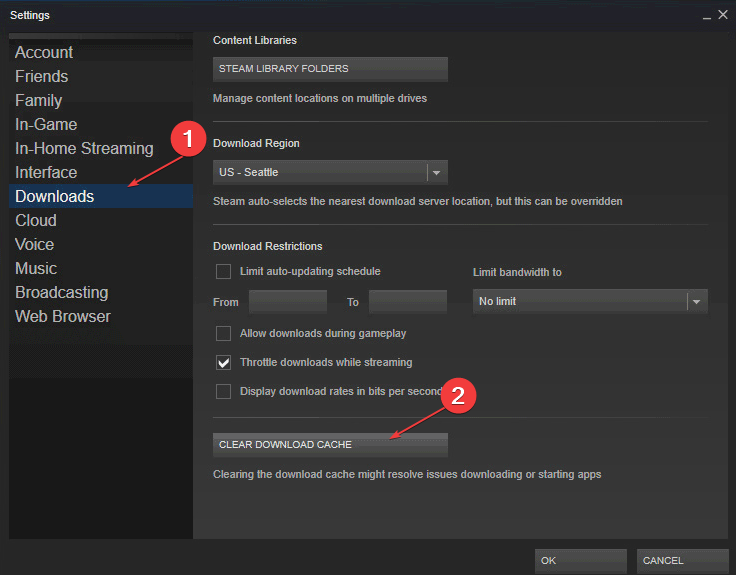736x575 pixels.
Task: Open In-Home Streaming settings
Action: [100, 148]
